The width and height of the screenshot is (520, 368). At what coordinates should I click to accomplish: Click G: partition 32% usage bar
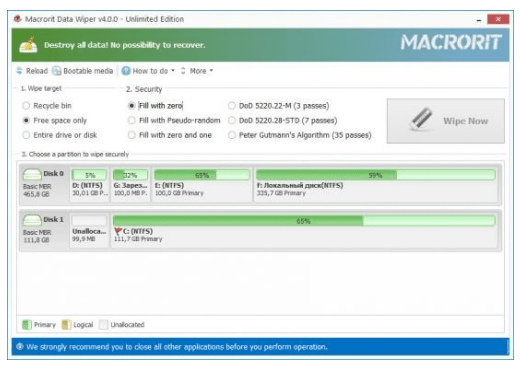pyautogui.click(x=130, y=175)
